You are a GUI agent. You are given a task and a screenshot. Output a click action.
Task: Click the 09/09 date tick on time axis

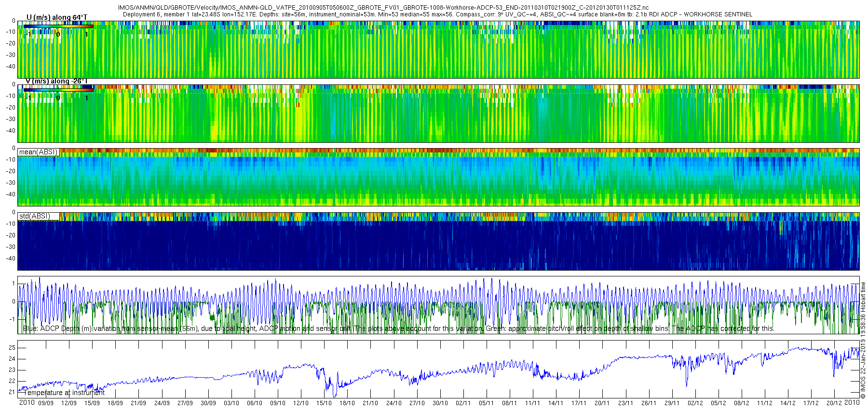[x=46, y=403]
